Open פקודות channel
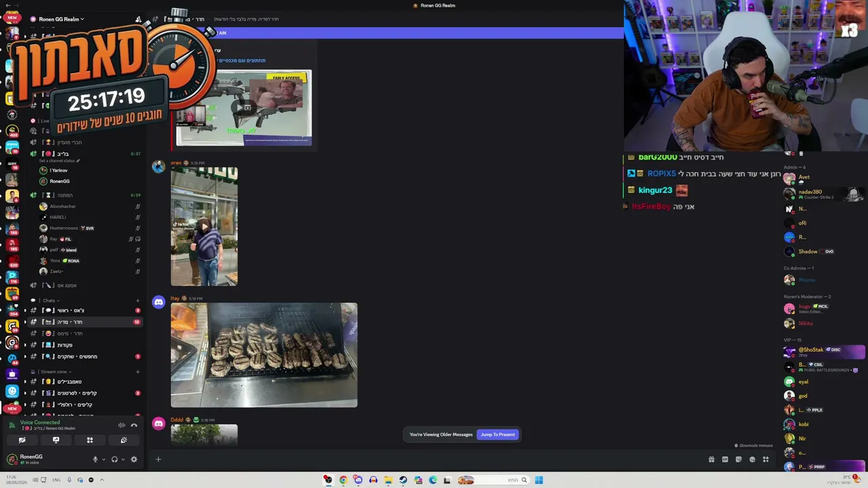Image resolution: width=868 pixels, height=488 pixels. tap(85, 345)
